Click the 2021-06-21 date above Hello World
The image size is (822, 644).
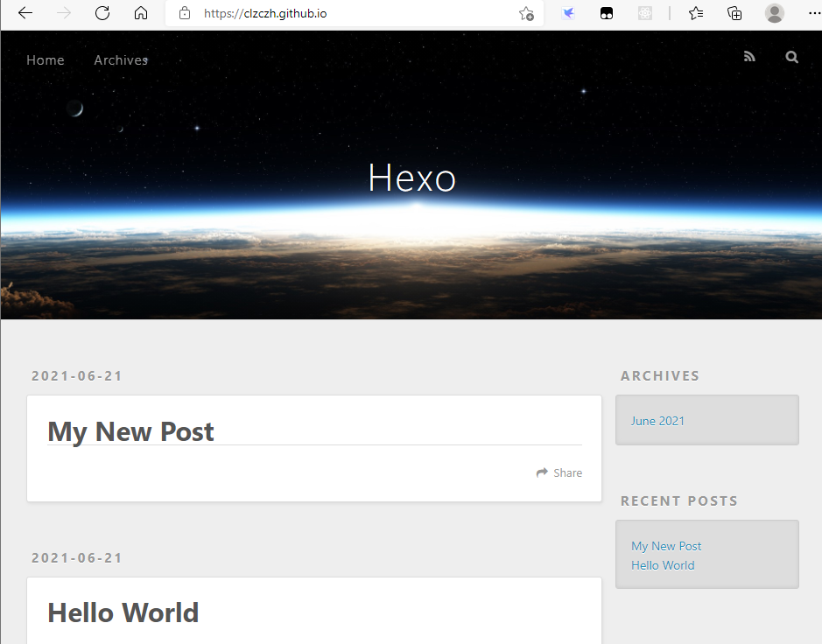pos(77,558)
